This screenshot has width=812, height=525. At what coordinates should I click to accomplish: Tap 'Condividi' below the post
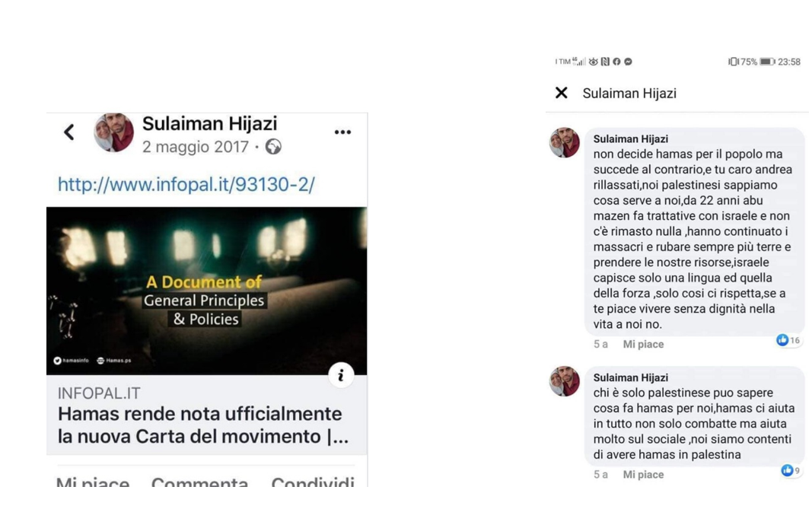(313, 482)
